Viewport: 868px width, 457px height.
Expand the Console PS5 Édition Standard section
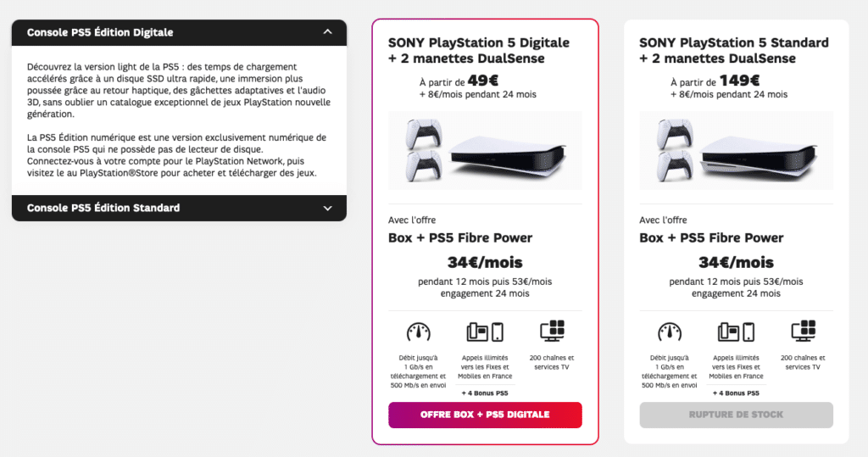point(179,209)
